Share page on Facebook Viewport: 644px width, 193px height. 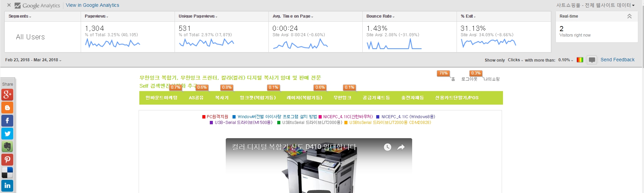[7, 121]
